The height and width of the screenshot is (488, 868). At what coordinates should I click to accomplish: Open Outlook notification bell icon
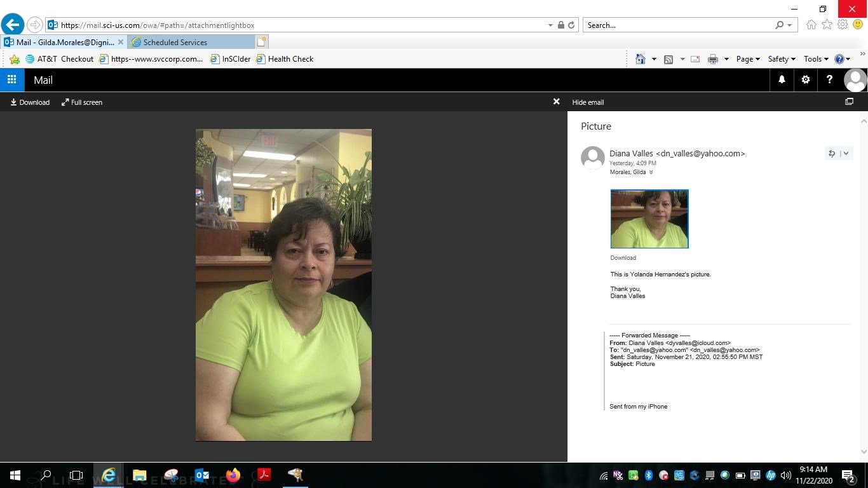click(x=781, y=79)
